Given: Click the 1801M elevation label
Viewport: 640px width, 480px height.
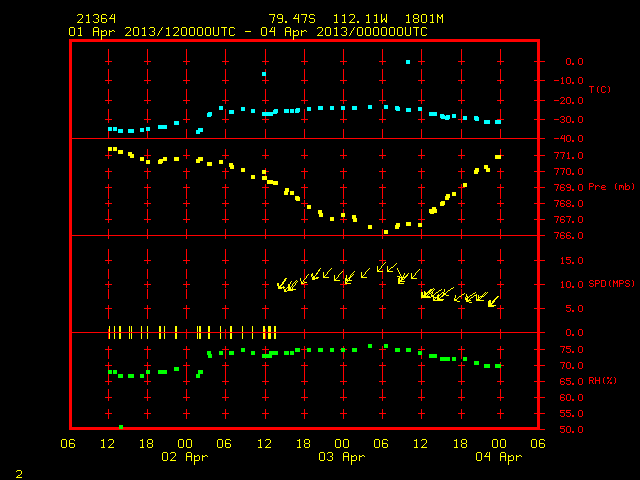Looking at the screenshot, I should click(424, 19).
